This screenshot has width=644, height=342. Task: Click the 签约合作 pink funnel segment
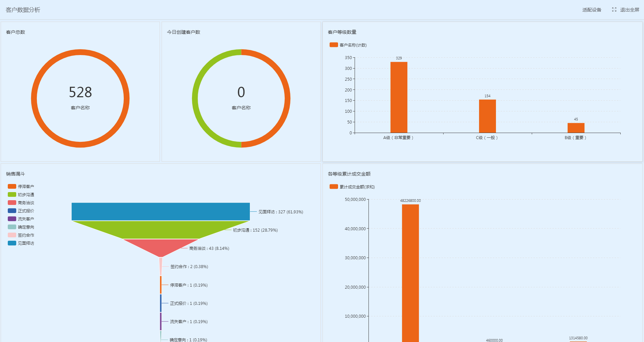click(x=161, y=266)
